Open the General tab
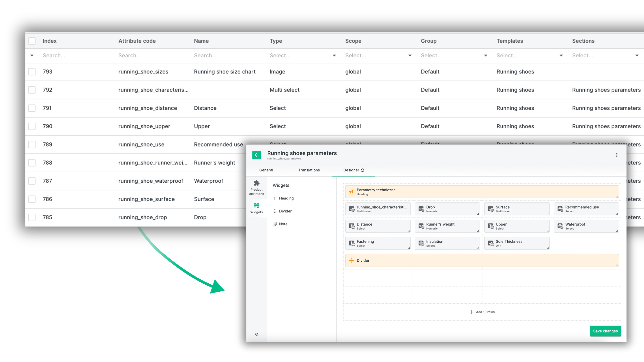The height and width of the screenshot is (362, 644). [266, 170]
